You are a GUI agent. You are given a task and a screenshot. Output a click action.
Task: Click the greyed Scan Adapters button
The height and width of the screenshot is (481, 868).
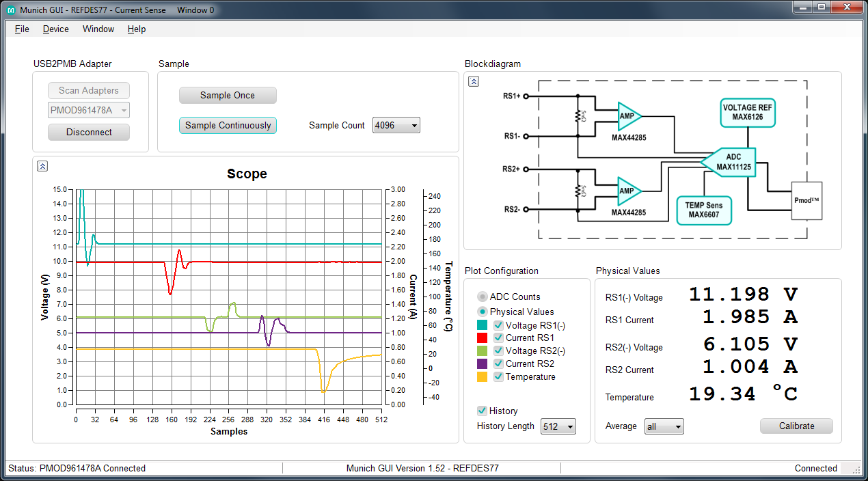pyautogui.click(x=89, y=90)
